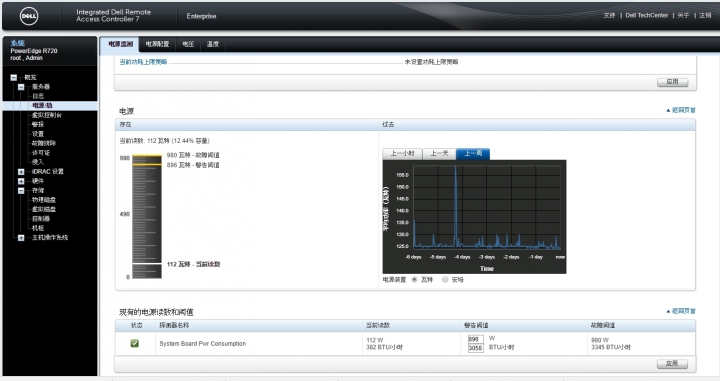
Task: Open the Dell TechCenter link
Action: (x=647, y=15)
